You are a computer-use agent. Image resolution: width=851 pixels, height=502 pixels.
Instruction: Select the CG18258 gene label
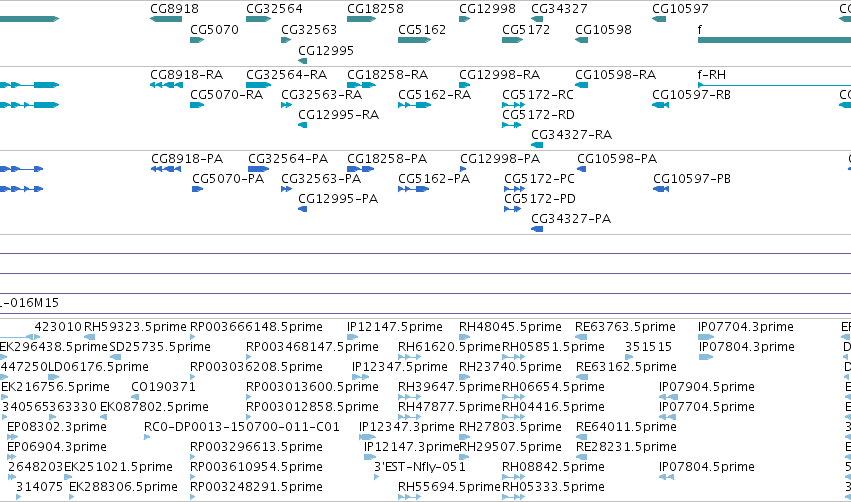[375, 9]
